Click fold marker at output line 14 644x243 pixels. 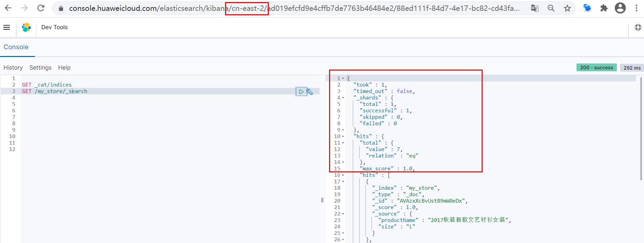coord(343,162)
